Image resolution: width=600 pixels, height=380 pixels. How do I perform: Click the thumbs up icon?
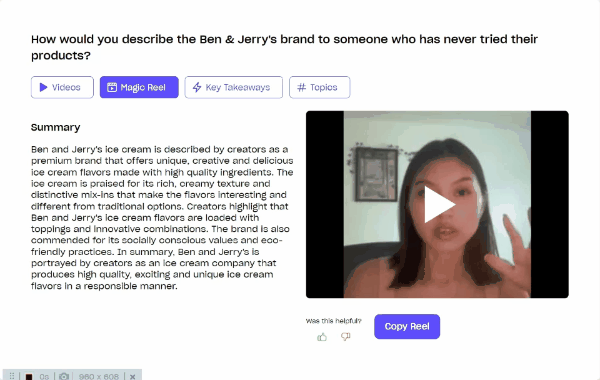click(322, 337)
